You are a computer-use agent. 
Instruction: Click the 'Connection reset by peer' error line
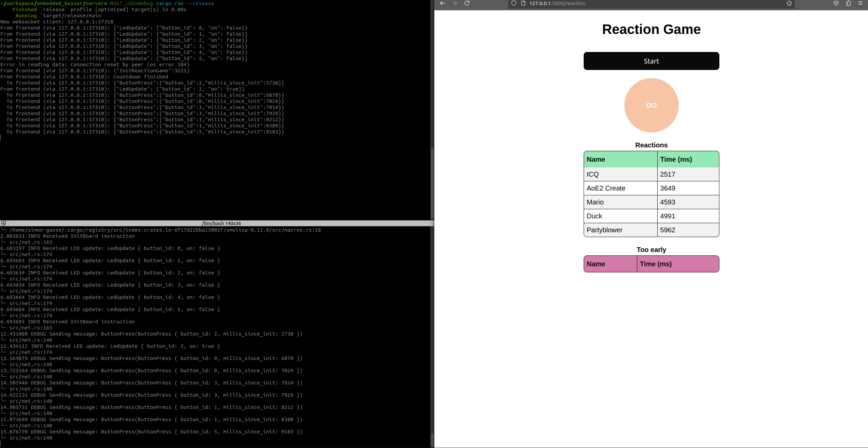coord(95,65)
